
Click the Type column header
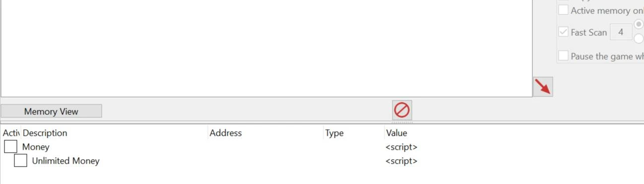pos(334,133)
